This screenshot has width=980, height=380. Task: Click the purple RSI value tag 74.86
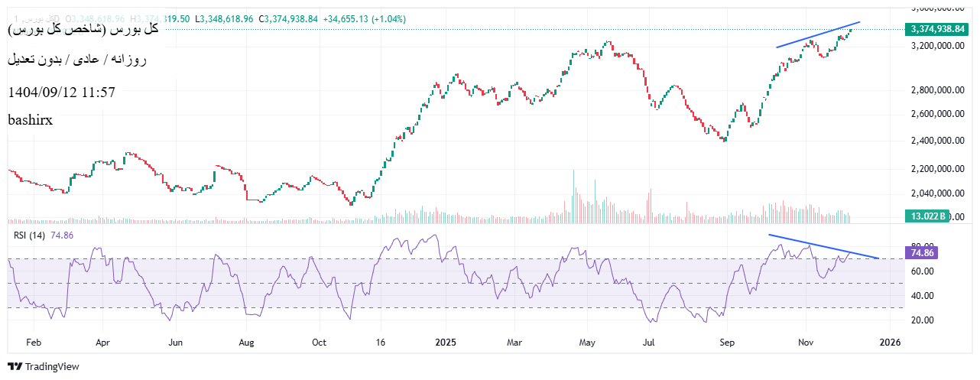[920, 252]
